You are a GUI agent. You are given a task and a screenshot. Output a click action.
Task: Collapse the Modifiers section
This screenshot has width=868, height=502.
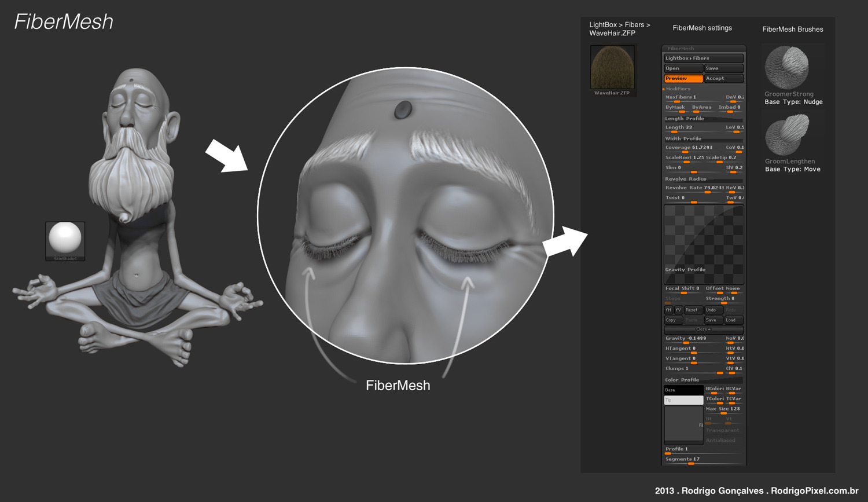[x=678, y=89]
